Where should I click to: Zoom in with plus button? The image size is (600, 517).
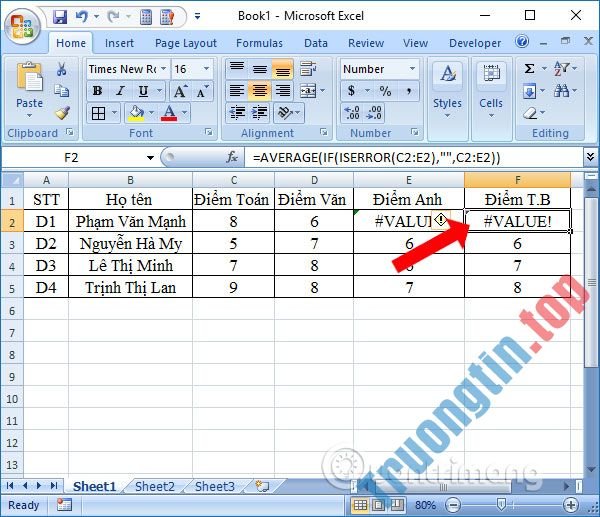click(x=571, y=506)
